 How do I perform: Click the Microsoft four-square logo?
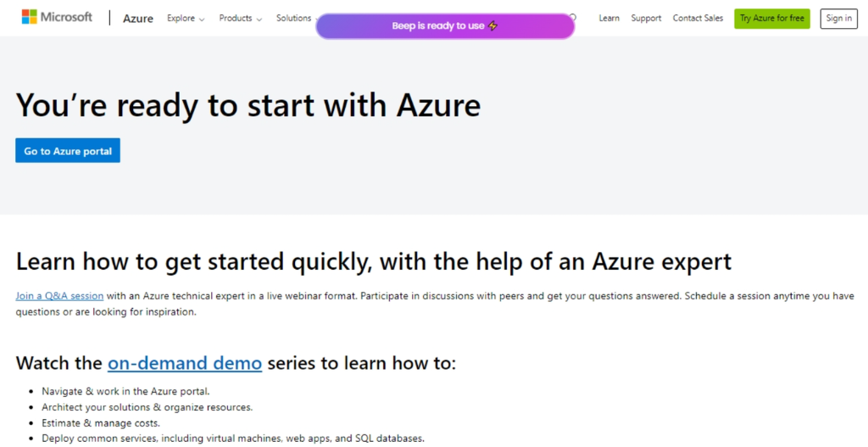(28, 17)
